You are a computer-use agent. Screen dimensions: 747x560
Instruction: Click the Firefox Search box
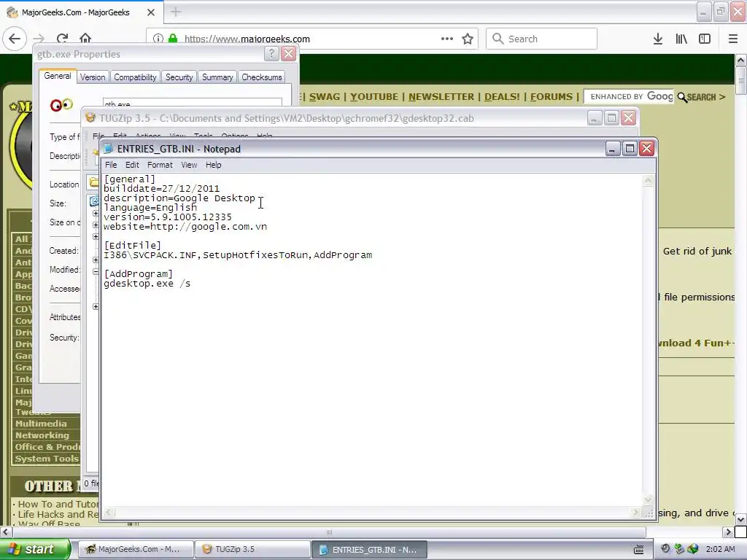coord(541,39)
